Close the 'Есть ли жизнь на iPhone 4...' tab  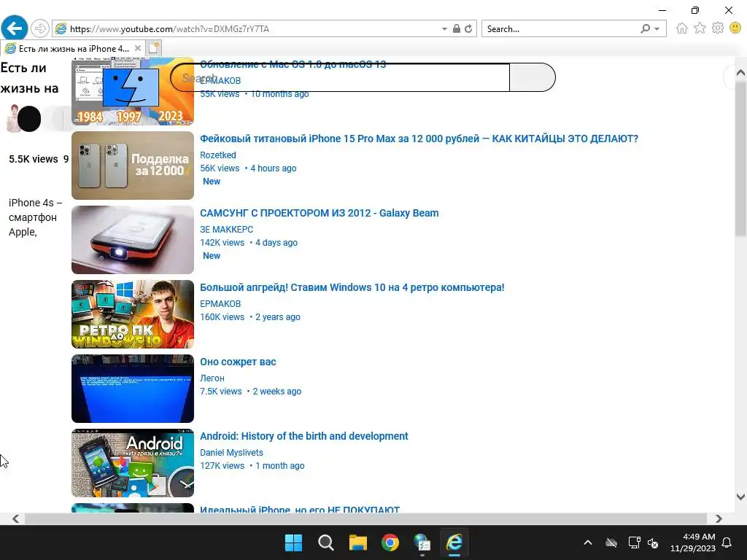click(x=138, y=48)
